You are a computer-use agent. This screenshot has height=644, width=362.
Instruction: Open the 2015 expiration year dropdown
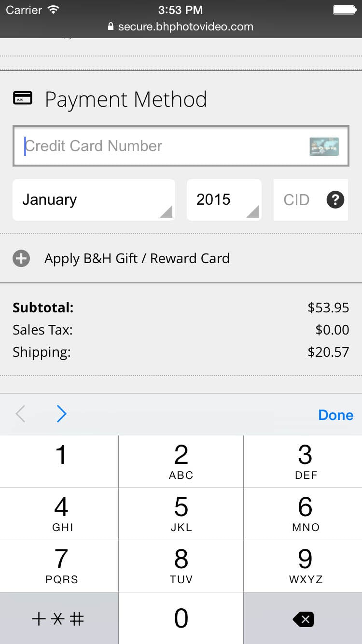224,200
